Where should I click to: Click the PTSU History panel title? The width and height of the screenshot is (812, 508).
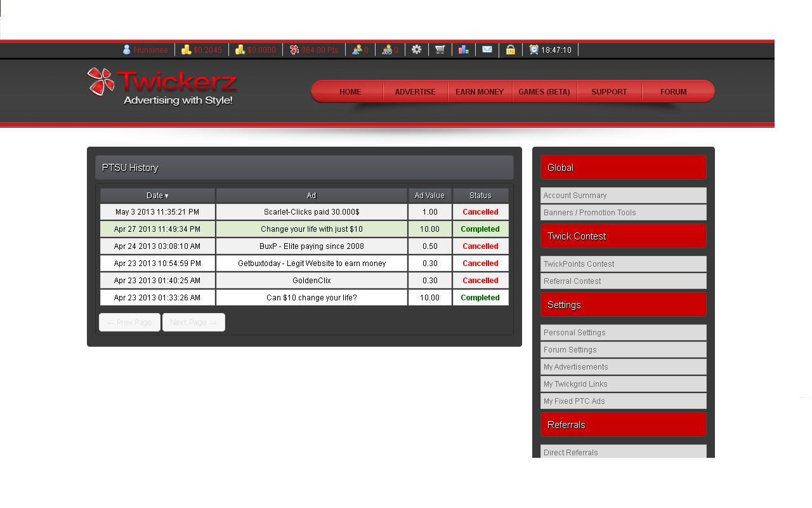coord(130,168)
